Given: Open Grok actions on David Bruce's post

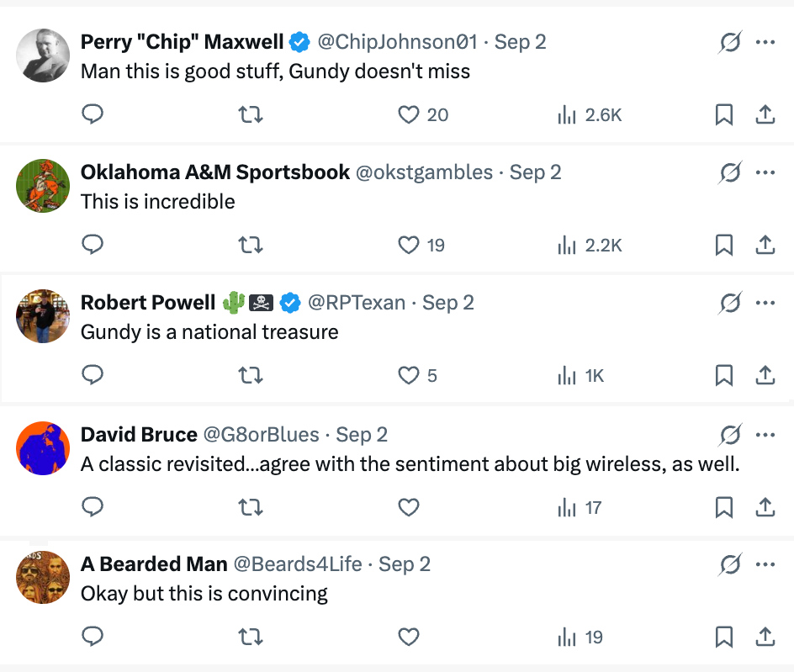Looking at the screenshot, I should pos(730,434).
